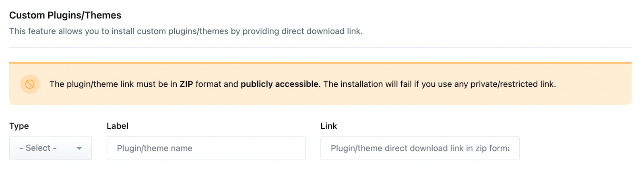Screen dimensions: 644x188
Task: Click the 'installation will fail' sentence
Action: 374,84
